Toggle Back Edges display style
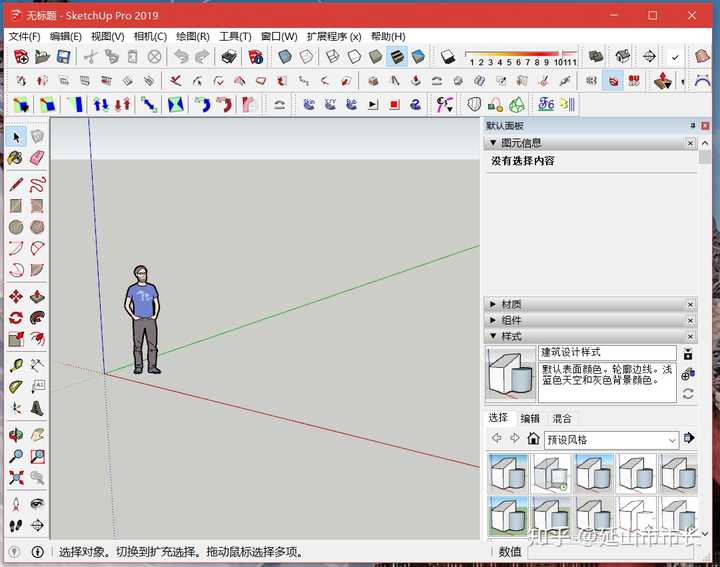This screenshot has height=567, width=720. (306, 56)
